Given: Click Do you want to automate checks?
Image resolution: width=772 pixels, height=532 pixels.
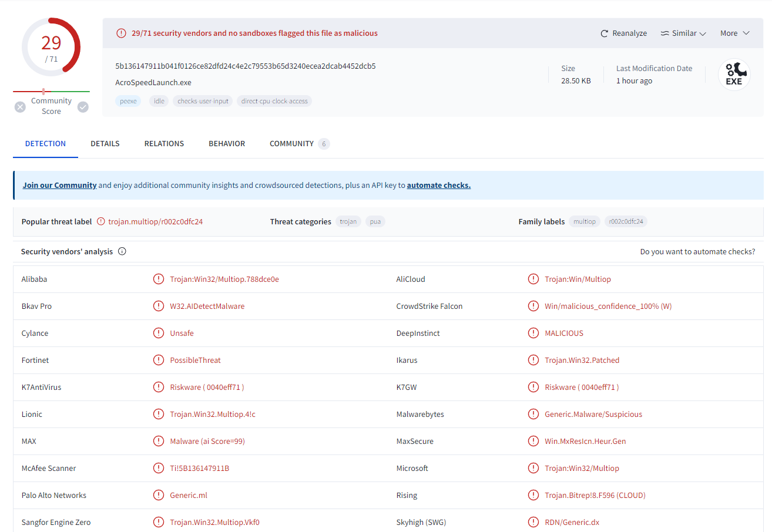Looking at the screenshot, I should pos(698,251).
